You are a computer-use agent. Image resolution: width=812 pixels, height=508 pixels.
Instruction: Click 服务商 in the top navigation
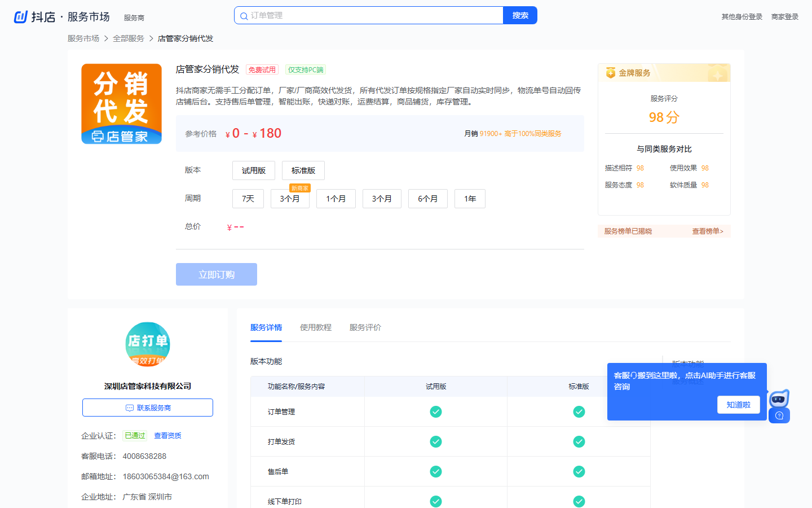[x=134, y=17]
